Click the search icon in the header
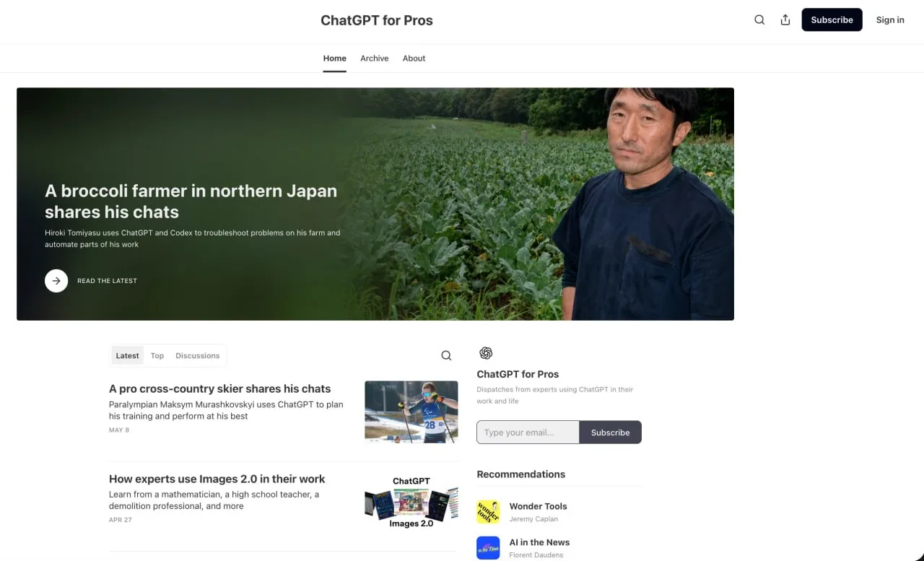 [x=759, y=20]
